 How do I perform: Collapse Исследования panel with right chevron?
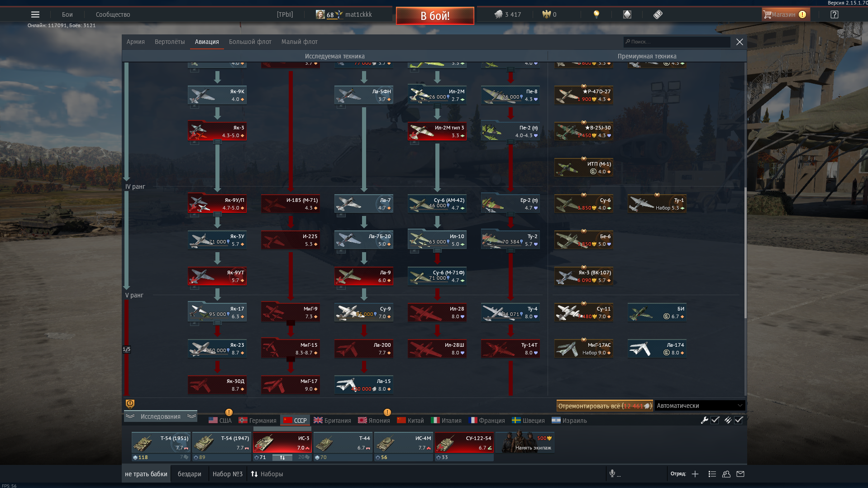(191, 416)
